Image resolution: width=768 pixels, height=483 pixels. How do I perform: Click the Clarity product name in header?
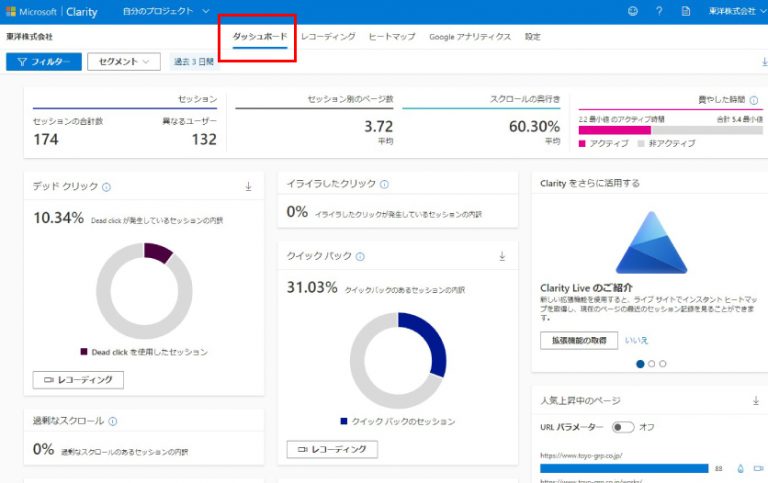pos(82,12)
